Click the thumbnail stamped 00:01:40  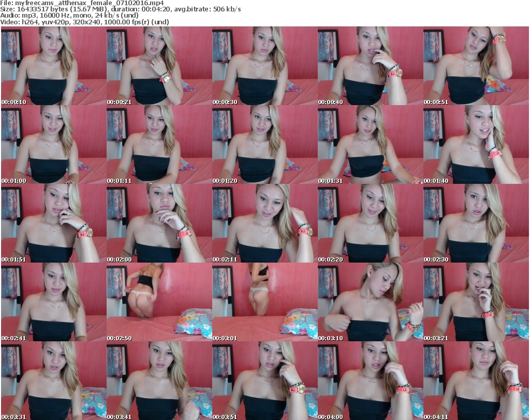click(476, 144)
